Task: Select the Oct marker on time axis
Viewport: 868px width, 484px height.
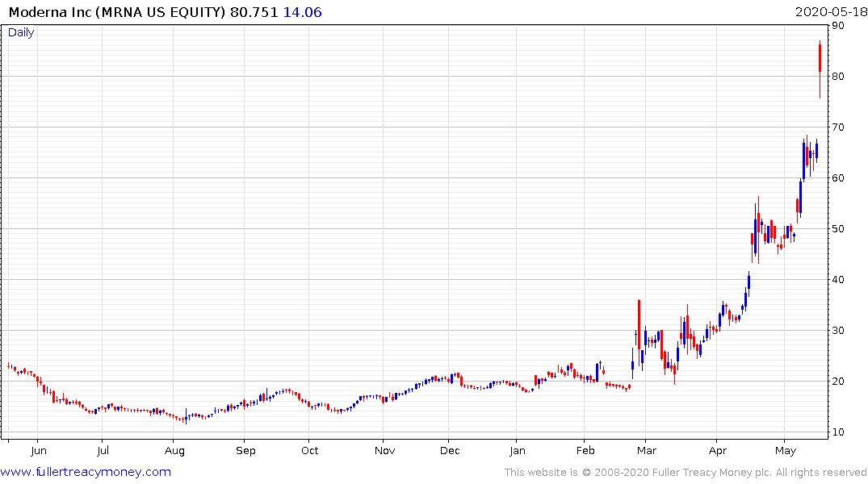Action: (309, 451)
